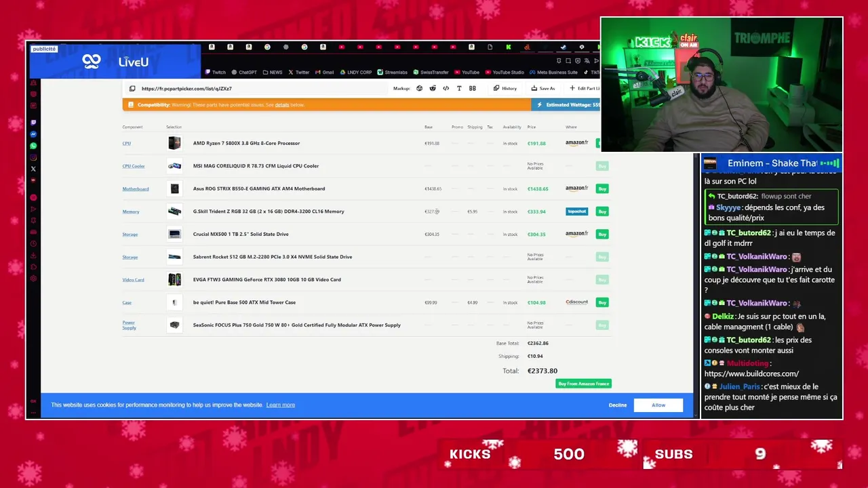Viewport: 868px width, 488px height.
Task: Click Buy for the Asus ROG STRIX motherboard
Action: [x=602, y=188]
